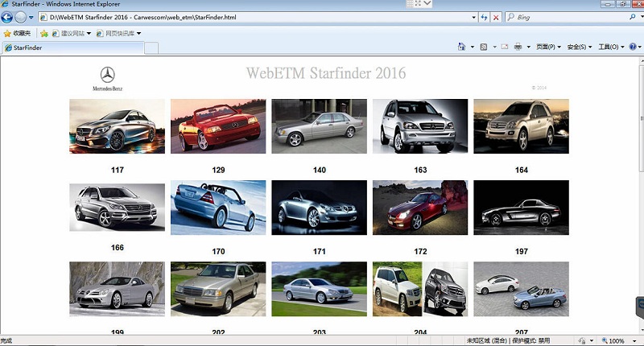Open the 收藏夹 favorites panel

pyautogui.click(x=17, y=33)
